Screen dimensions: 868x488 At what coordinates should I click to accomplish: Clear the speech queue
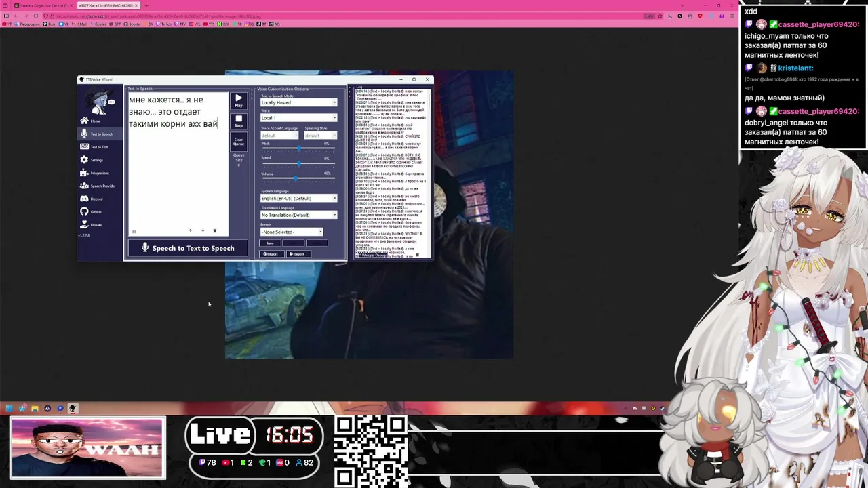click(x=239, y=142)
